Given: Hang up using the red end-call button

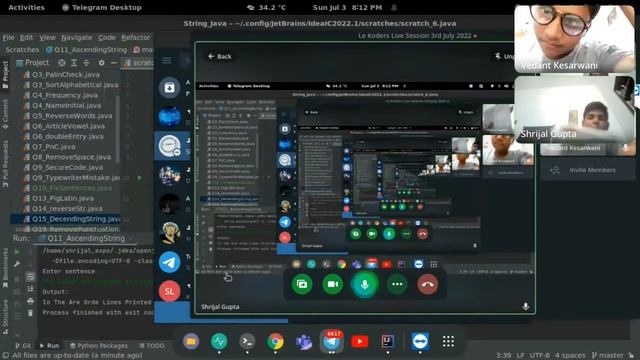Looking at the screenshot, I should 428,284.
